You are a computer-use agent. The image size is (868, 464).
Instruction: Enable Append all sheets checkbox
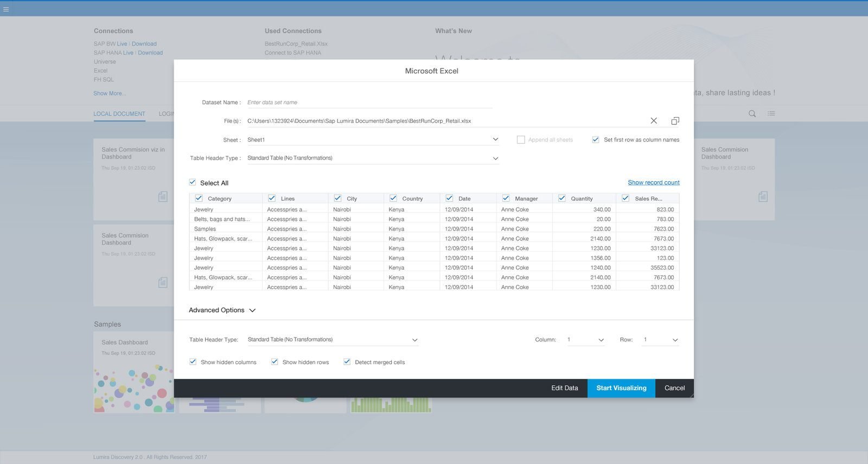pyautogui.click(x=521, y=139)
